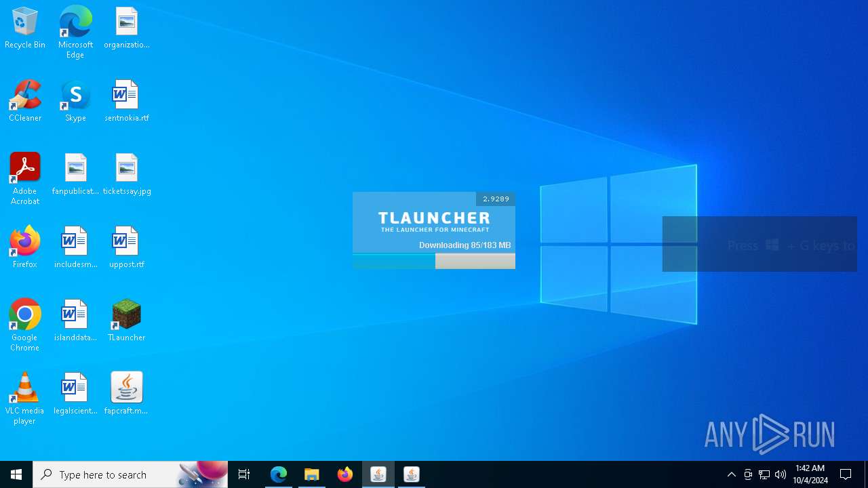Click the 2.9289 version label
The width and height of the screenshot is (868, 488).
point(496,199)
